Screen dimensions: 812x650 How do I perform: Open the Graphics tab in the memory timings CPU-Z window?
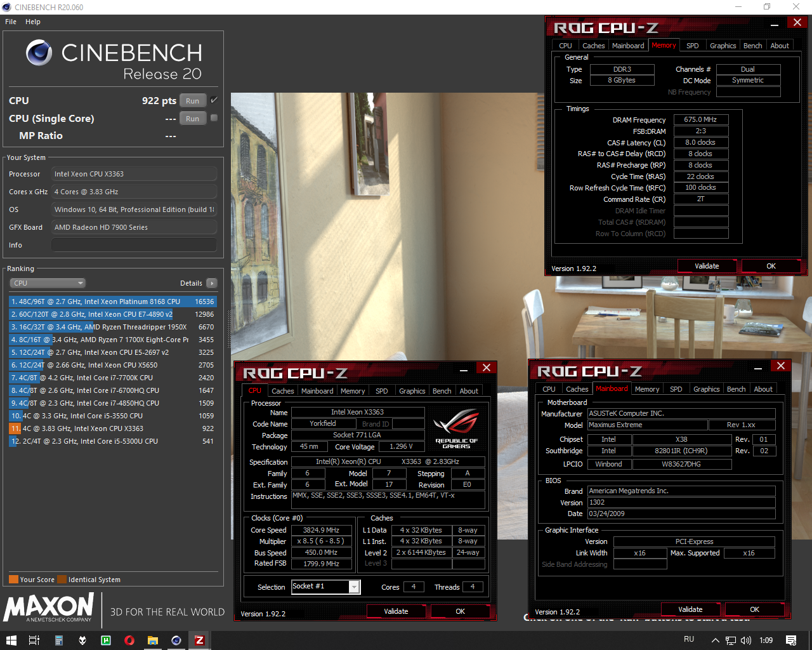click(723, 46)
